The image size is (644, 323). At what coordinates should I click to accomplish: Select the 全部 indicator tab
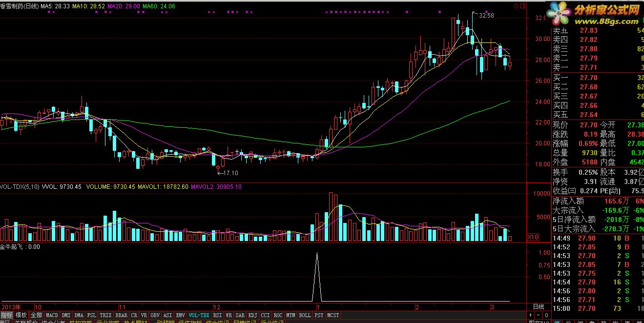[x=36, y=315]
